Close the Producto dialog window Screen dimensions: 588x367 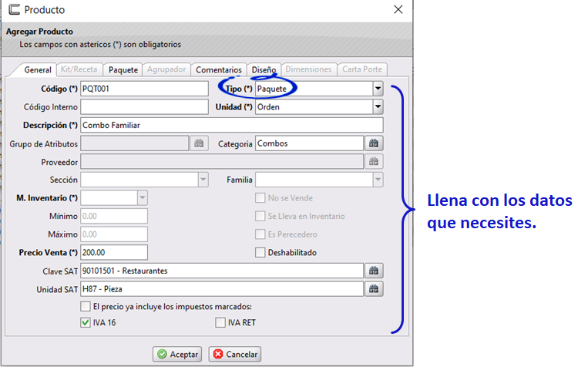click(398, 9)
